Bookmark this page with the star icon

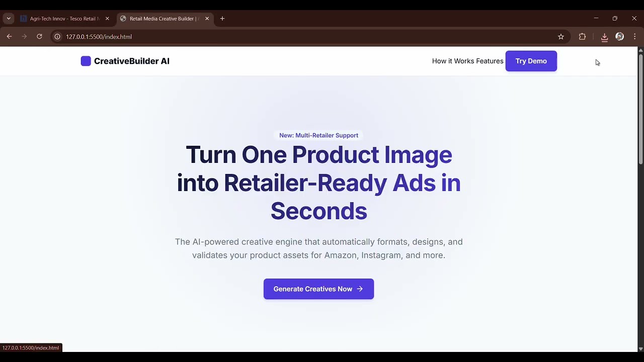pos(561,37)
